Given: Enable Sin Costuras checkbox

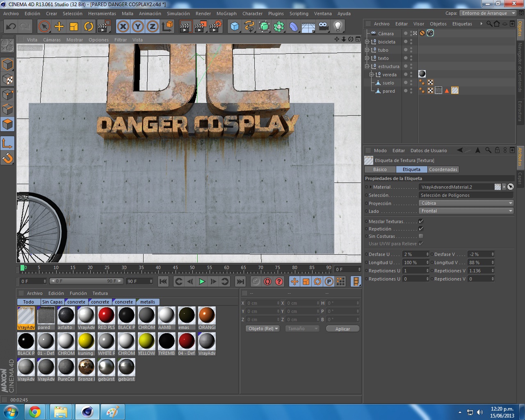Looking at the screenshot, I should click(x=421, y=236).
